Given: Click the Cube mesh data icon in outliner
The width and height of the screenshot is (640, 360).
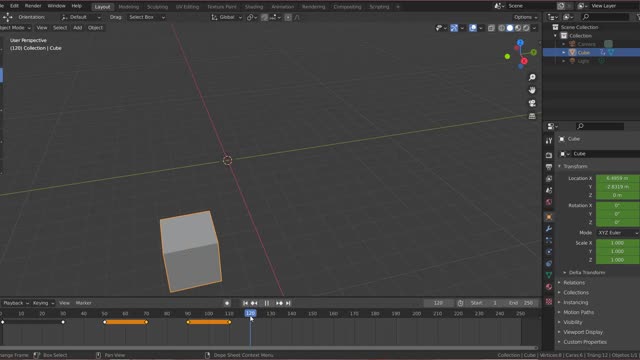Looking at the screenshot, I should 611,52.
